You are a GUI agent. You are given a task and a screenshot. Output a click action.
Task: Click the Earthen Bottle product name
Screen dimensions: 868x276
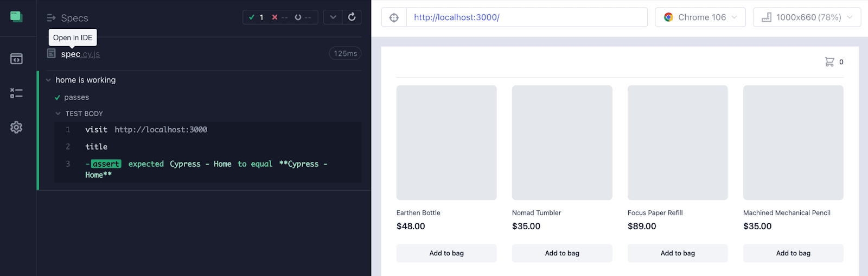pyautogui.click(x=418, y=213)
